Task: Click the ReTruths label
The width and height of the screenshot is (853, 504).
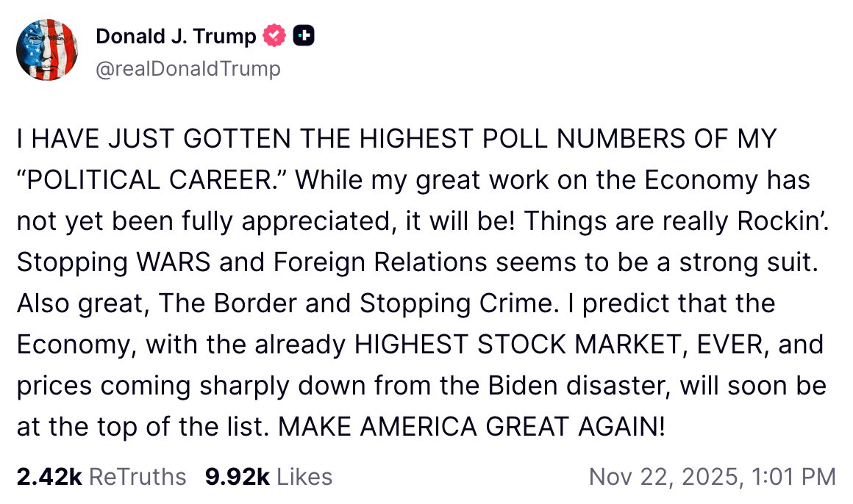Action: (138, 477)
